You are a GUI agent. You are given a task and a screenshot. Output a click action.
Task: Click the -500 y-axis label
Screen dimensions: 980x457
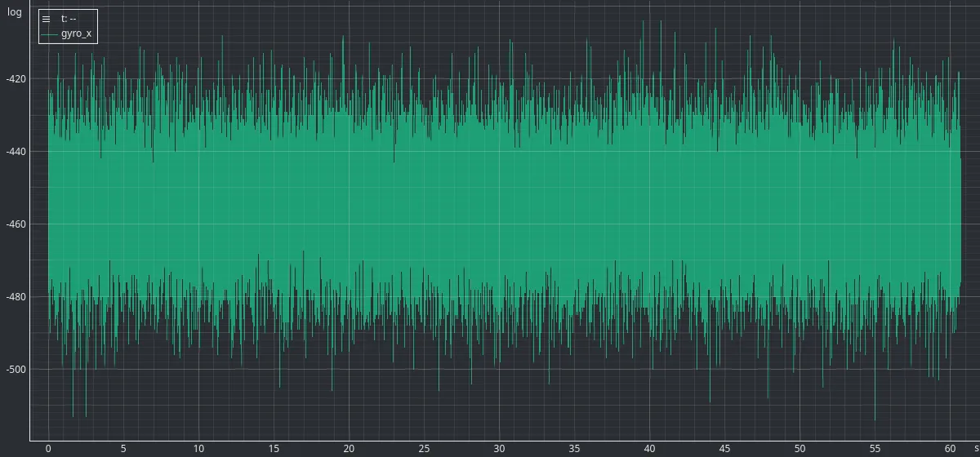(x=16, y=370)
